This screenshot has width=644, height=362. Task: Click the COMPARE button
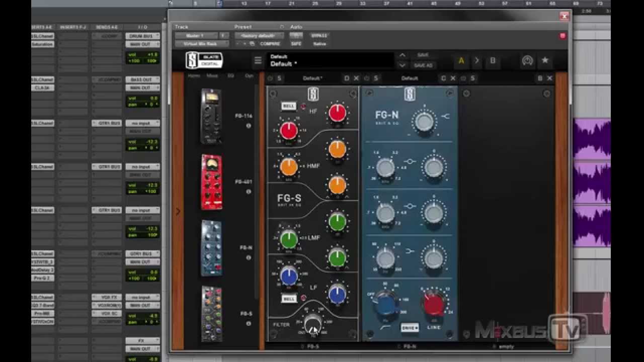(x=270, y=44)
